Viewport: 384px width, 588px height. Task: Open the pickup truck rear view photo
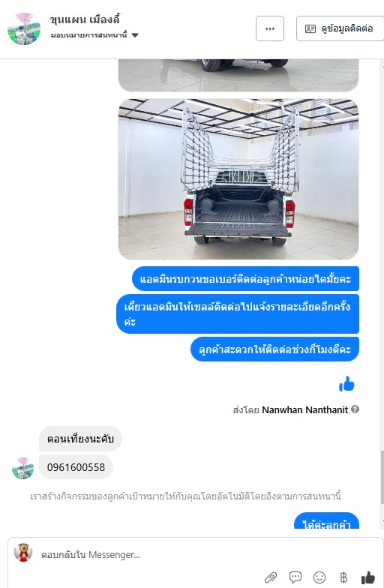tap(238, 179)
